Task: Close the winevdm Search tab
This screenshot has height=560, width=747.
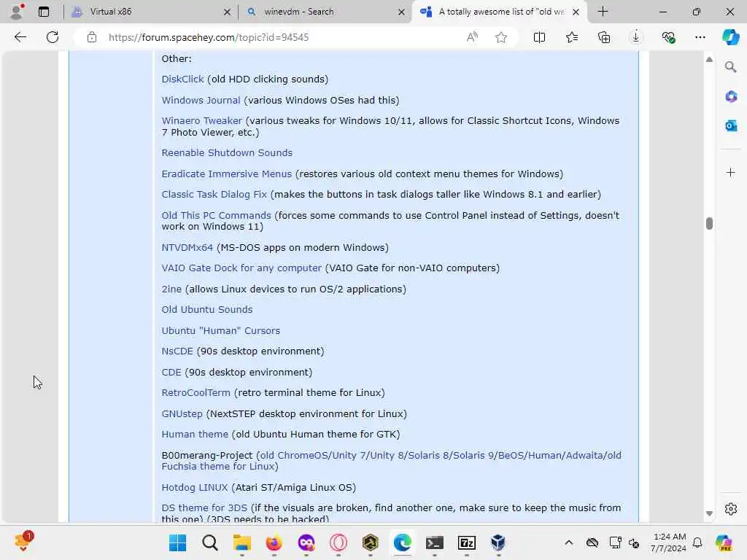Action: tap(402, 12)
